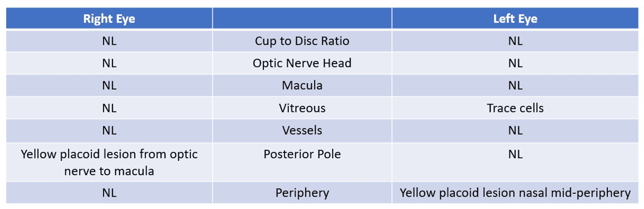Click the Left Eye column header
This screenshot has width=644, height=209.
point(515,19)
